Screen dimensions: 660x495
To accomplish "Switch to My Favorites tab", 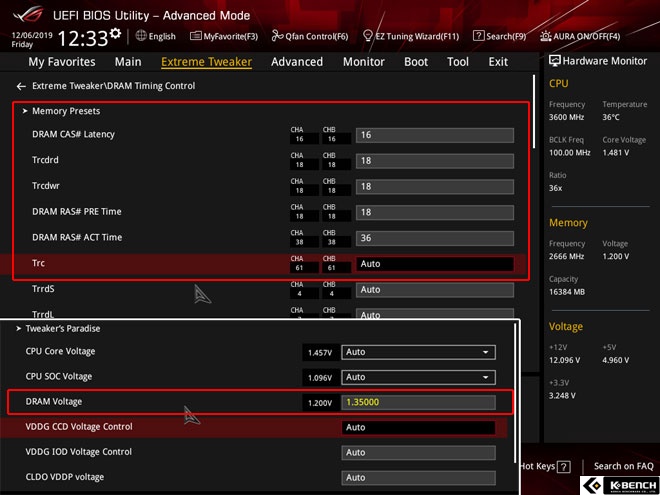I will pyautogui.click(x=62, y=62).
